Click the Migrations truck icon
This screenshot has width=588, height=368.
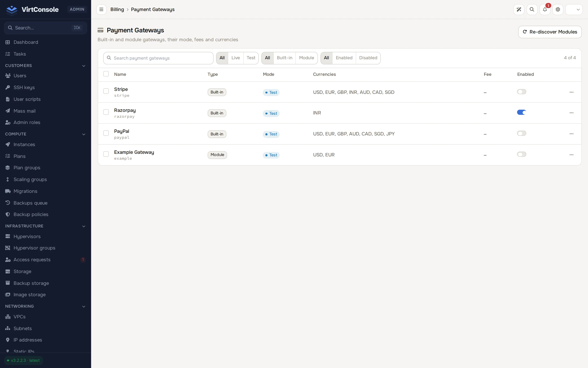[x=8, y=191]
